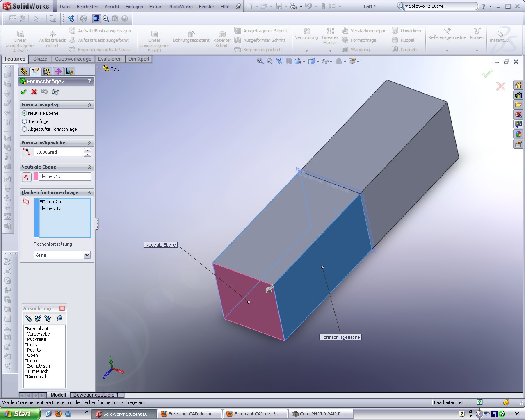This screenshot has height=420, width=525.
Task: Switch to the Skizze tab
Action: (40, 59)
